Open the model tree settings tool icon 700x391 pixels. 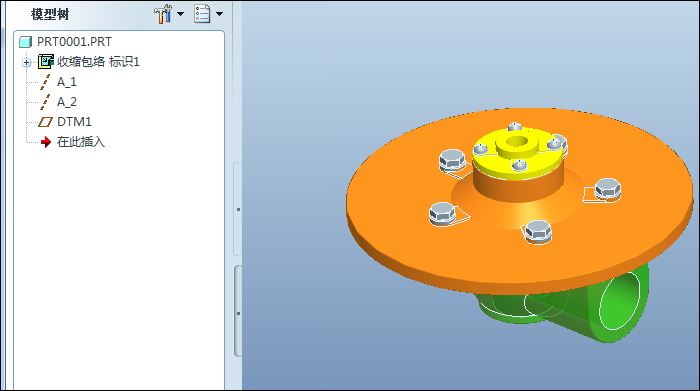tap(163, 14)
